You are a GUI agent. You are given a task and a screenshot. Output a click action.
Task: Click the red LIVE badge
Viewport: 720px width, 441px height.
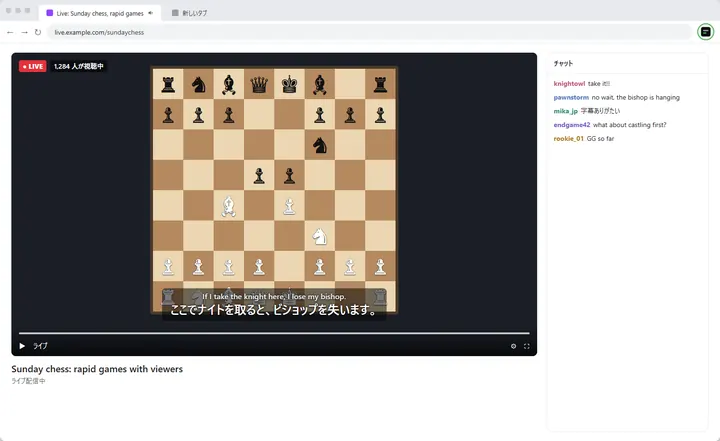coord(33,66)
